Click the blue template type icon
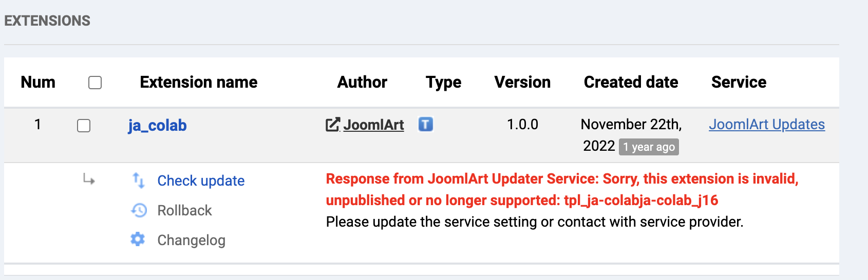Image resolution: width=868 pixels, height=280 pixels. (426, 124)
